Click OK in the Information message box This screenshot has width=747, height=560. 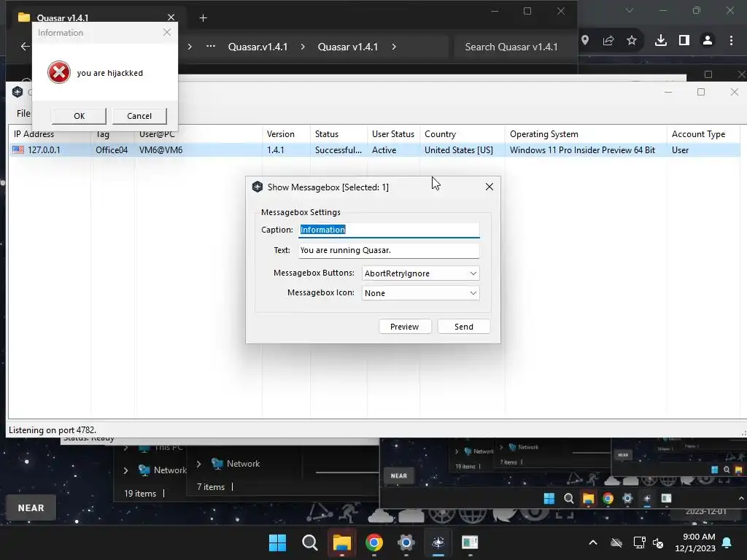pyautogui.click(x=79, y=116)
